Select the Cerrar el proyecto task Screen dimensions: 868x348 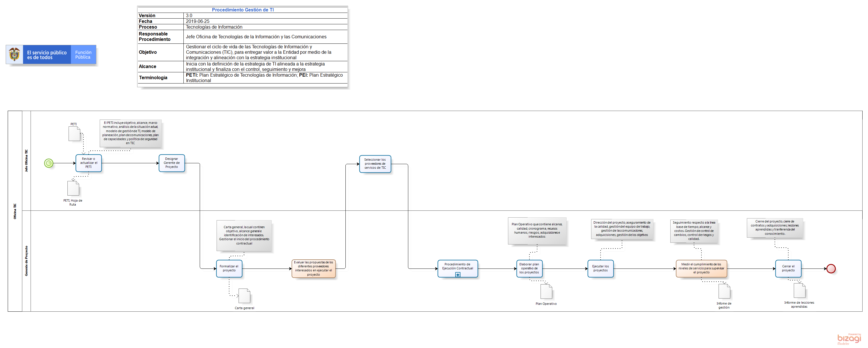click(788, 269)
